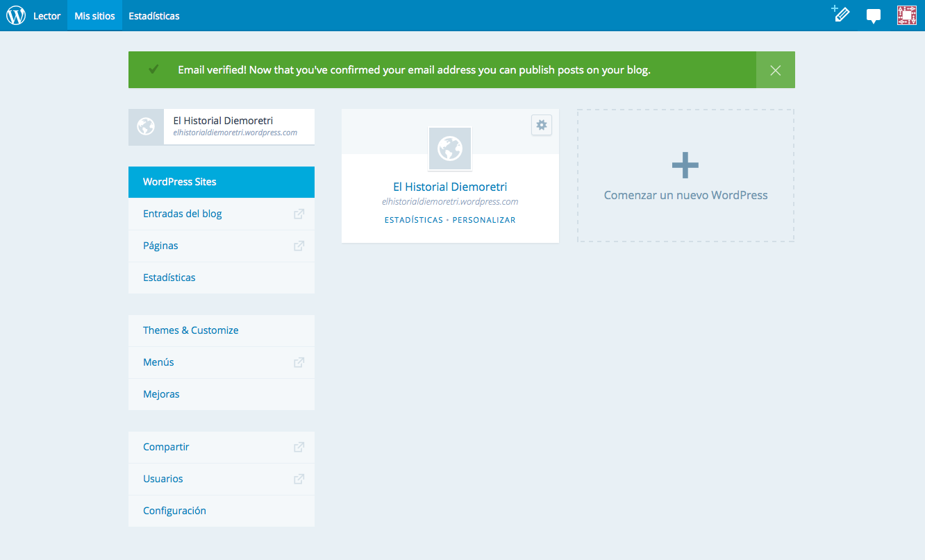The height and width of the screenshot is (560, 925).
Task: Click sidebar URL elhistorialdiemoretri.wordpress.com
Action: point(235,133)
